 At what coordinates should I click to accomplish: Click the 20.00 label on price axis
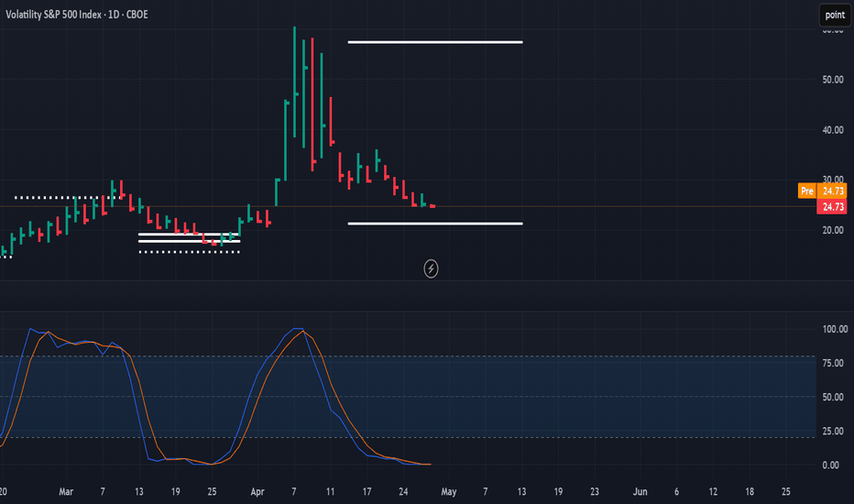tap(833, 230)
